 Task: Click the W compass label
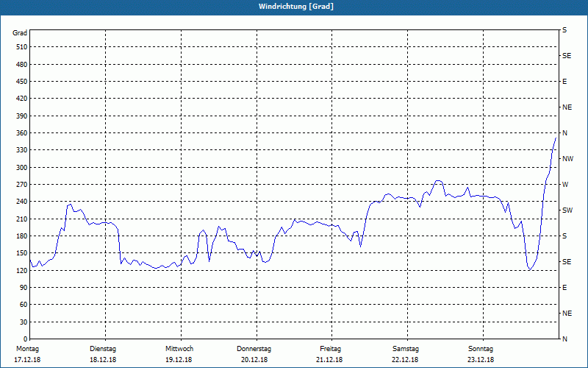[565, 185]
